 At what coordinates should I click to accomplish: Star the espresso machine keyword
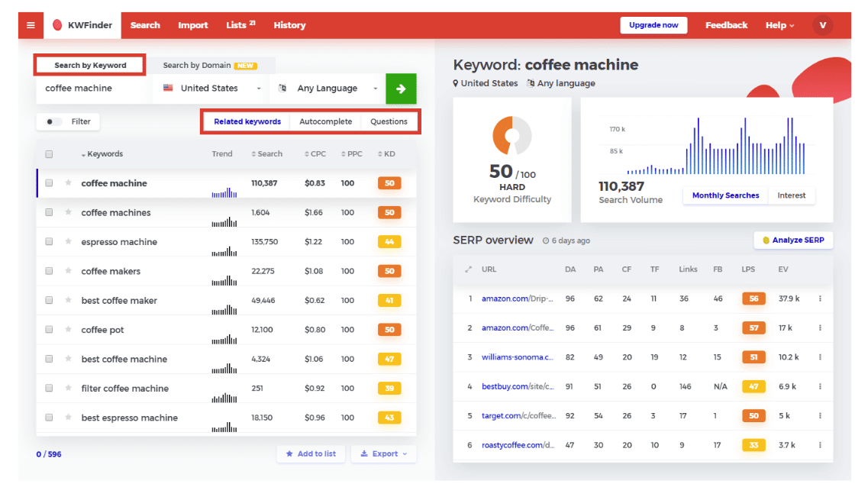69,242
